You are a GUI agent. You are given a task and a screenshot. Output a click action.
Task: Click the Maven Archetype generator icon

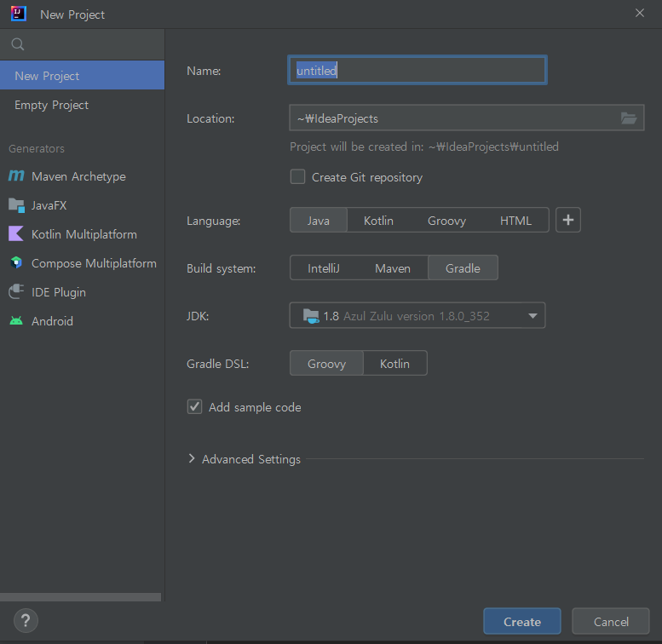pyautogui.click(x=16, y=175)
